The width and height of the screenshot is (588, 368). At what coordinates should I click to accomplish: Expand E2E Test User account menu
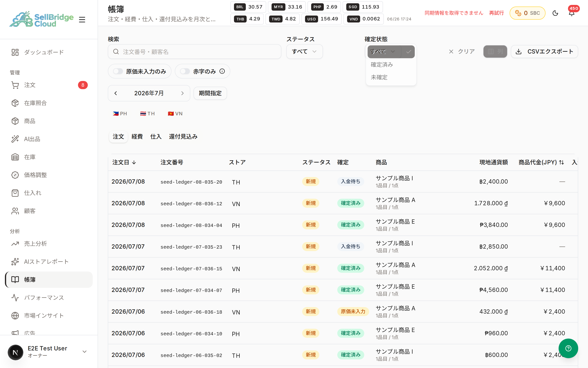coord(49,352)
